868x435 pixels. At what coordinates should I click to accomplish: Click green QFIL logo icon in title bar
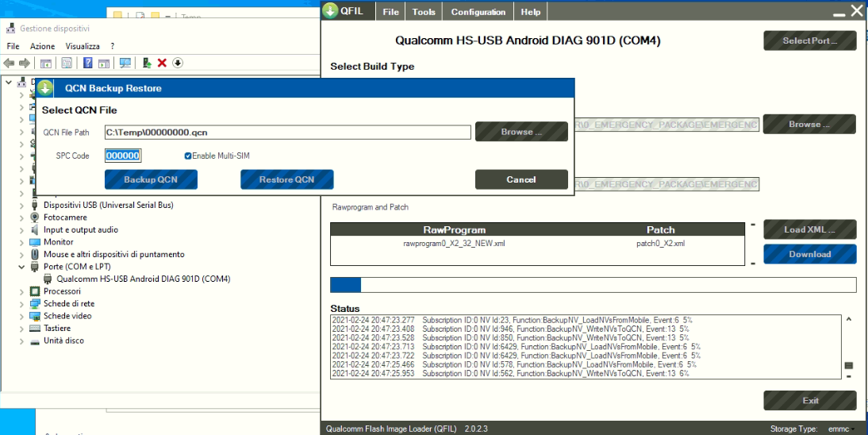tap(331, 10)
